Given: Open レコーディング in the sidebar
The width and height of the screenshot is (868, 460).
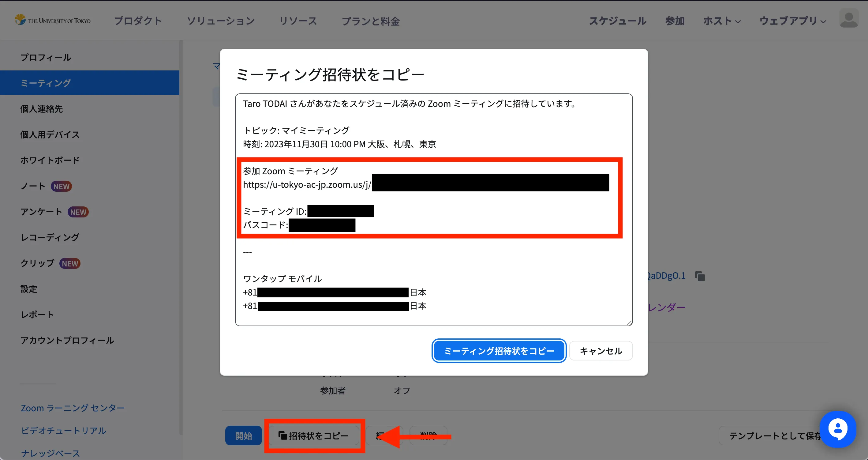Looking at the screenshot, I should pyautogui.click(x=50, y=237).
